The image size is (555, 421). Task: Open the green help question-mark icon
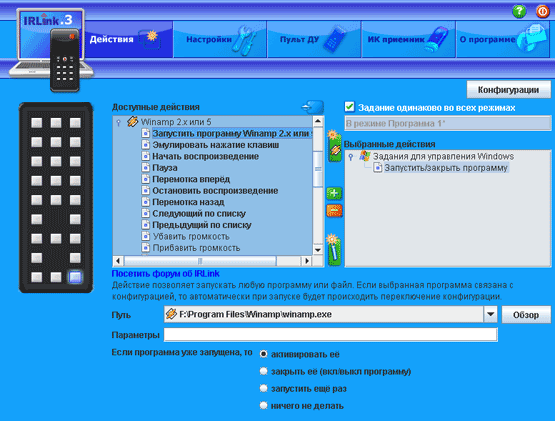tap(519, 11)
